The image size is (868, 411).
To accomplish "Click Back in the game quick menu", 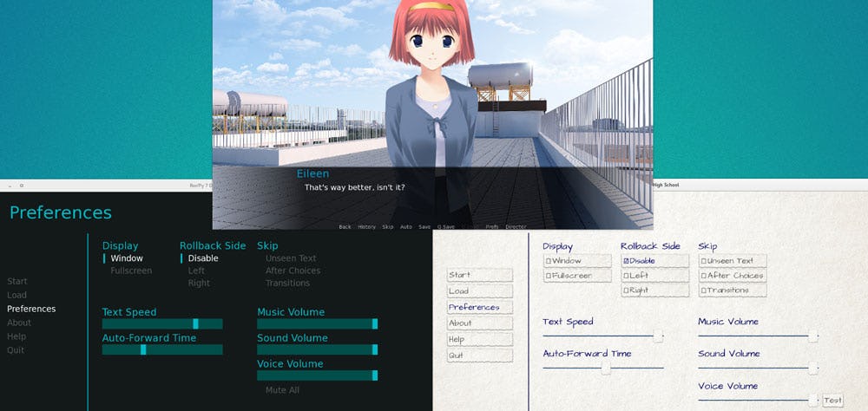I will pos(345,226).
